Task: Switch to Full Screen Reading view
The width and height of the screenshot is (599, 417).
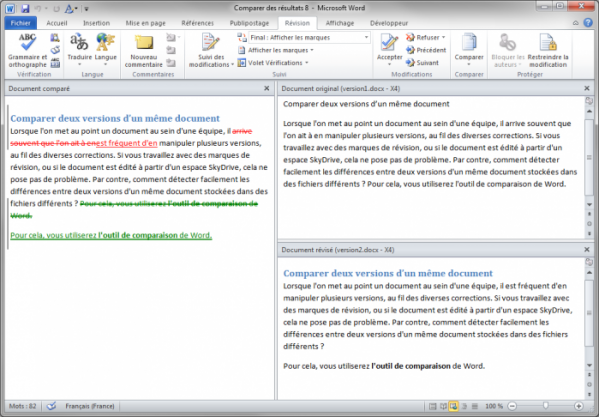Action: pyautogui.click(x=443, y=406)
